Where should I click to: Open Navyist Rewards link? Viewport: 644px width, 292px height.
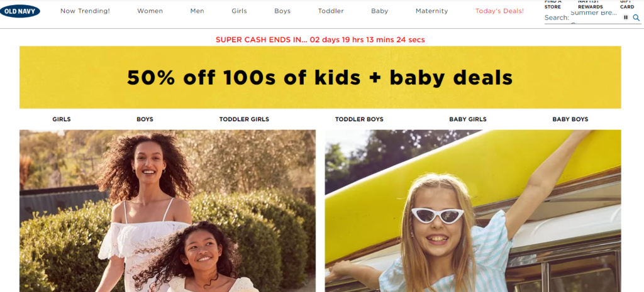click(x=590, y=4)
